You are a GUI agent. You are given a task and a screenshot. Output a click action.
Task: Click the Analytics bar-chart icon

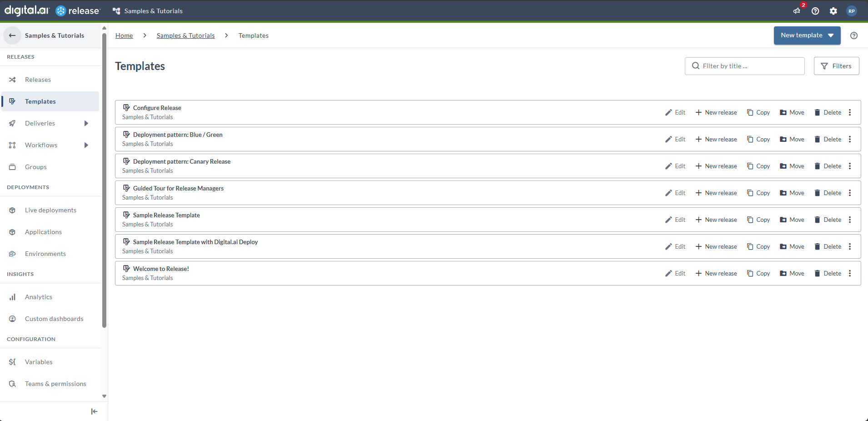pyautogui.click(x=12, y=296)
